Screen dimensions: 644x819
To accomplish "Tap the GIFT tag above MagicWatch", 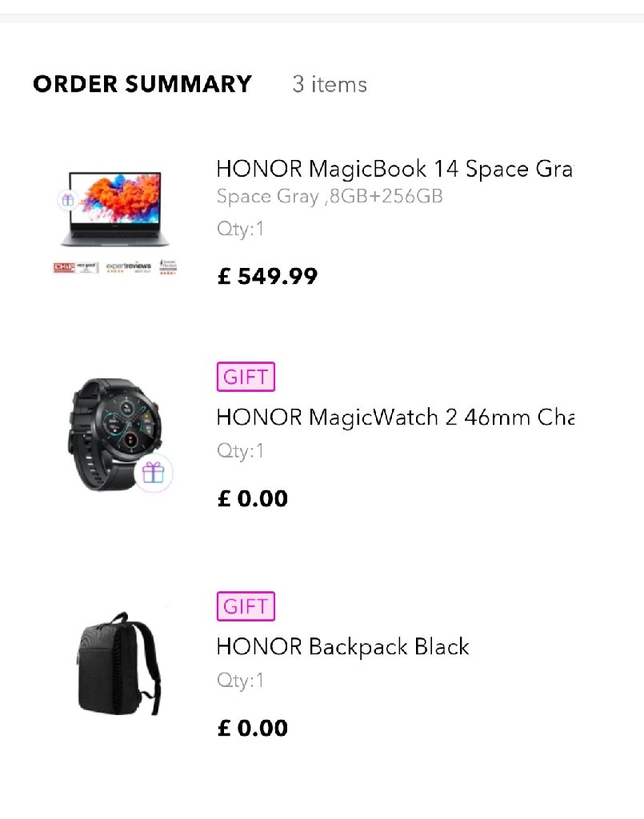I will [x=246, y=377].
